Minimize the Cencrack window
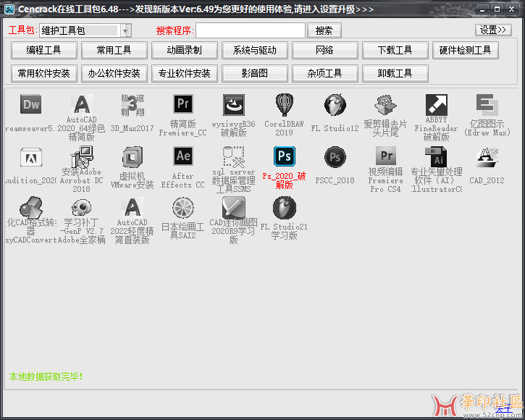Viewport: 525px width, 420px height. [482, 9]
